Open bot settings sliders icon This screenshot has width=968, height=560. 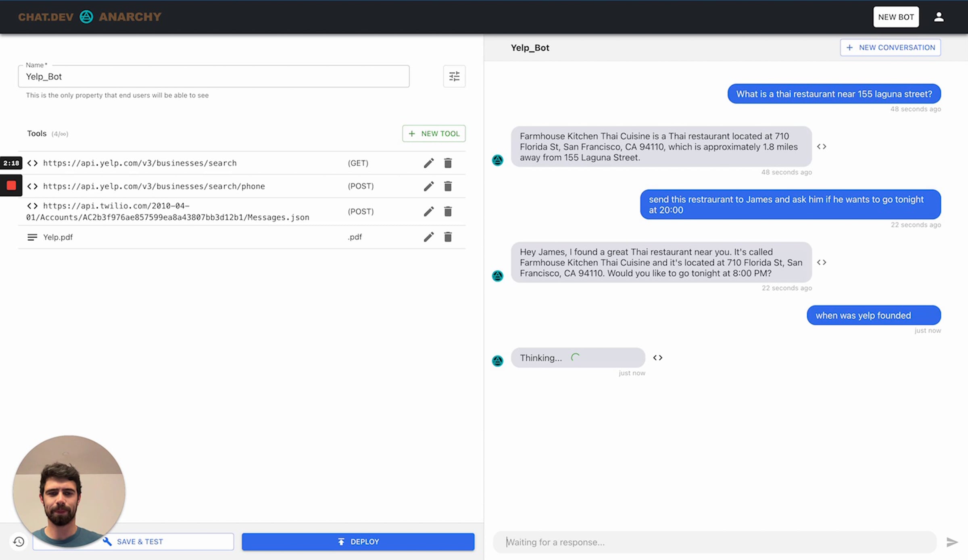(454, 76)
